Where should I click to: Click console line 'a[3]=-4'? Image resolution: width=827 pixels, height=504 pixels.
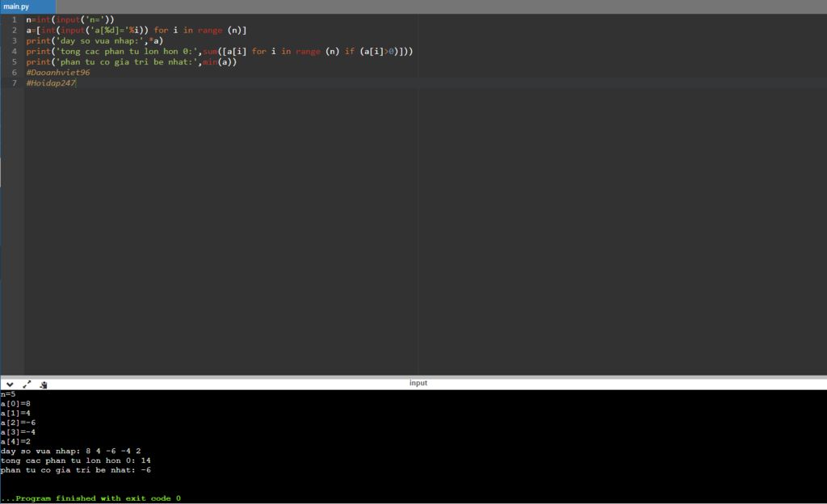18,432
